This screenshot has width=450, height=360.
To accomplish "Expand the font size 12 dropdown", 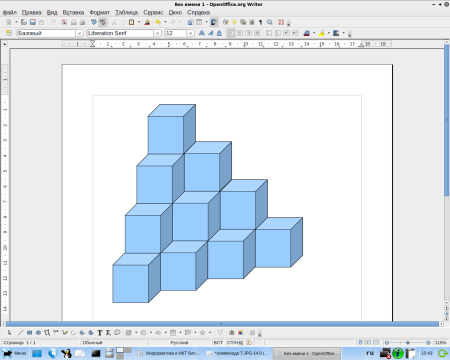I will 190,33.
